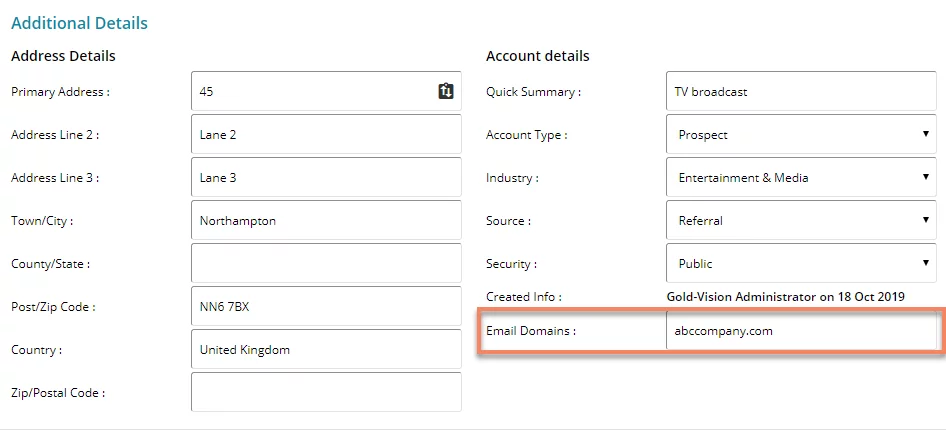Click the Country field showing United Kingdom
The image size is (946, 430).
tap(326, 349)
